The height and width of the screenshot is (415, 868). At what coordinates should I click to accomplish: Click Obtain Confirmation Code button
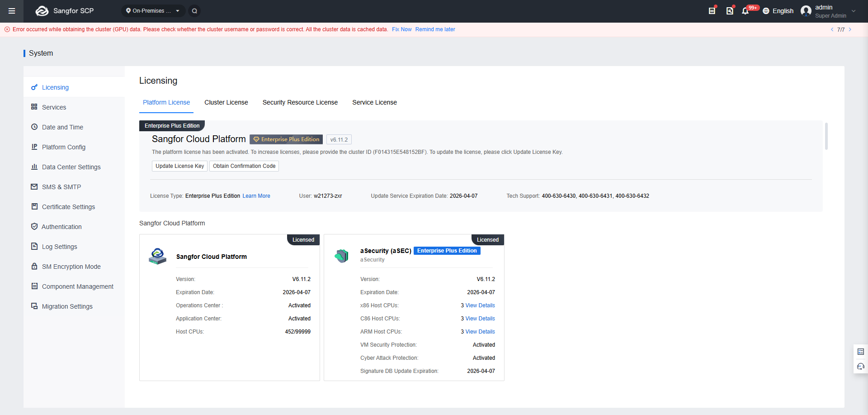point(244,166)
